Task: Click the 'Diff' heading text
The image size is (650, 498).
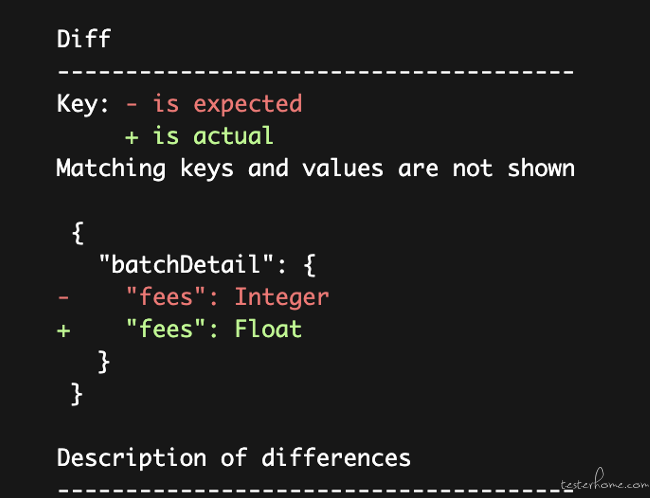Action: coord(84,39)
